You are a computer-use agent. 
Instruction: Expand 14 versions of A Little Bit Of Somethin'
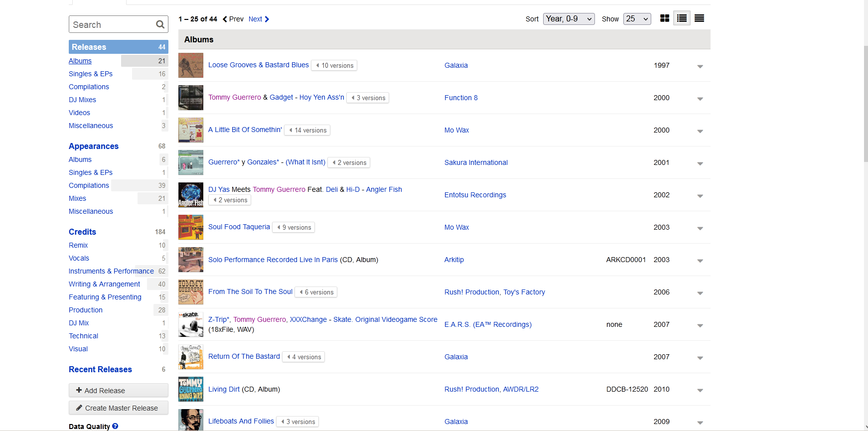click(x=307, y=130)
